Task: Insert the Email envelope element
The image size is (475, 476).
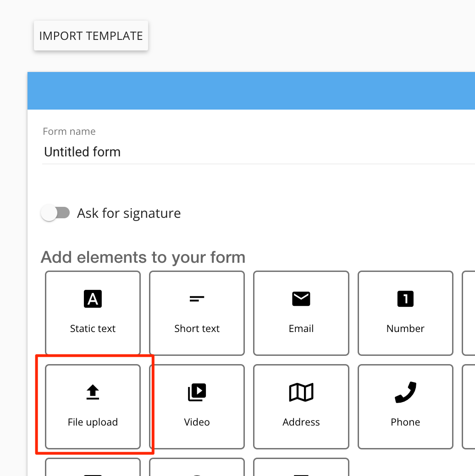Action: (x=301, y=313)
